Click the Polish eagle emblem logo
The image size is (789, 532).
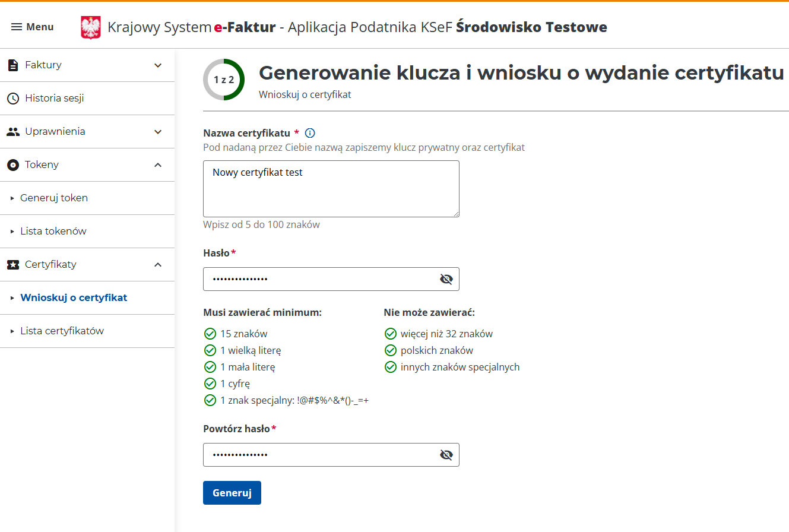pos(91,27)
